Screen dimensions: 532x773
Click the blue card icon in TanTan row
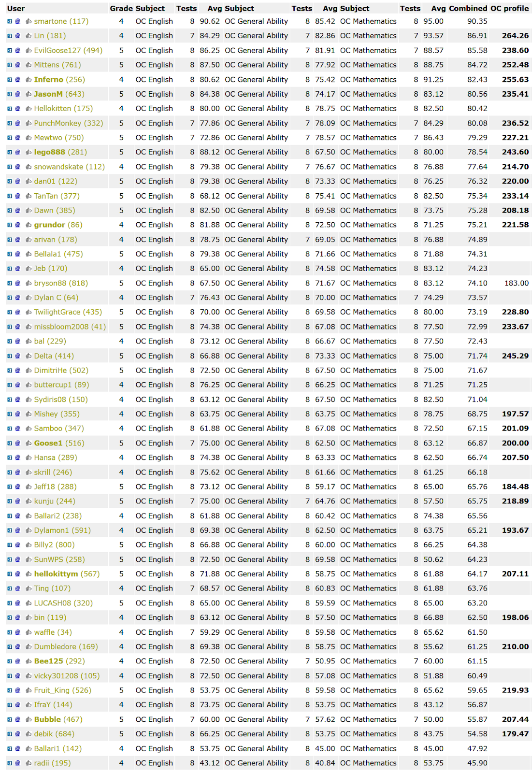(10, 196)
